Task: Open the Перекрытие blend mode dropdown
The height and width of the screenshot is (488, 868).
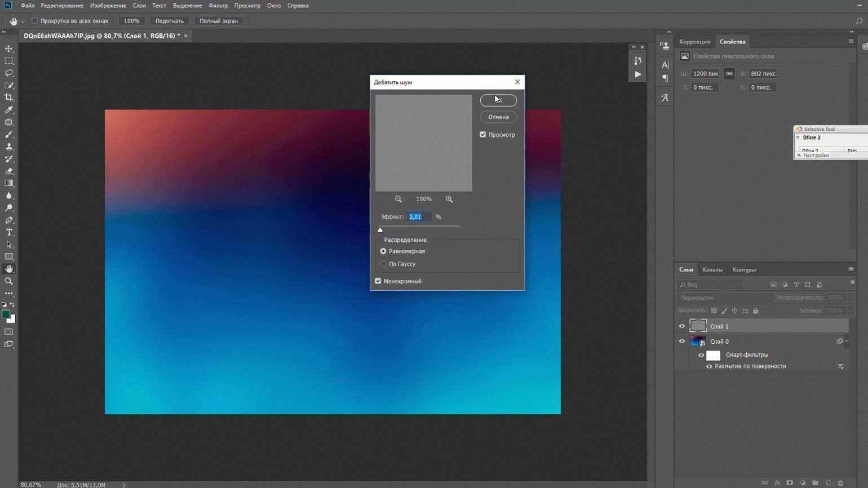Action: (x=724, y=298)
